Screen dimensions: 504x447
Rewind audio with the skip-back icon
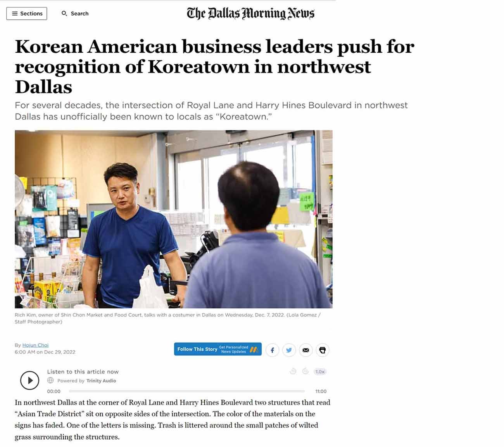tap(293, 371)
